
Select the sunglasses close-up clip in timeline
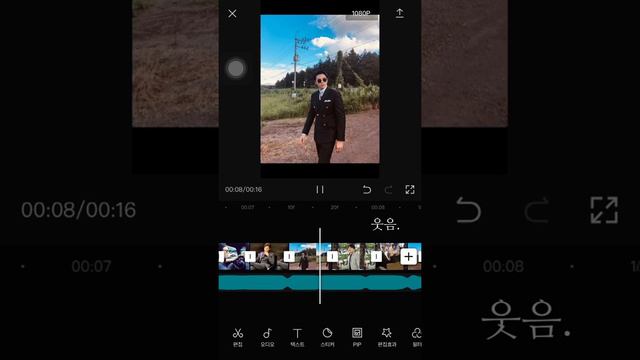click(234, 257)
